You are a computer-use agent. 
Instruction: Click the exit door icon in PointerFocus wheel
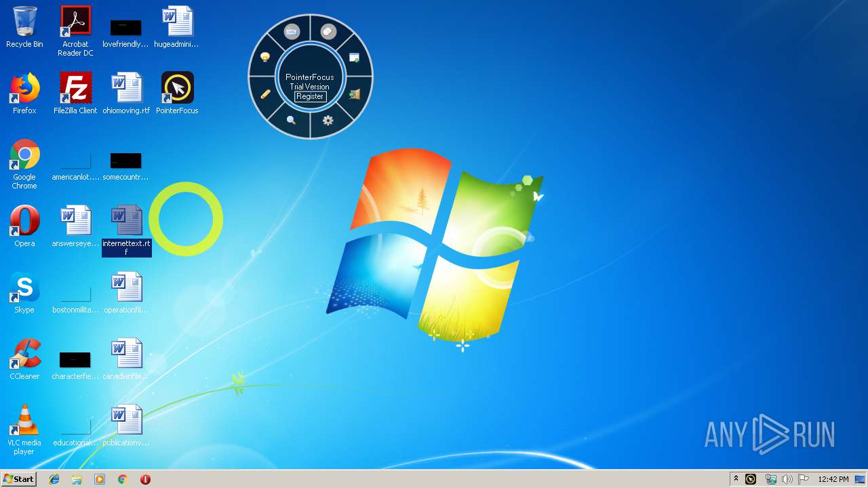pyautogui.click(x=354, y=94)
